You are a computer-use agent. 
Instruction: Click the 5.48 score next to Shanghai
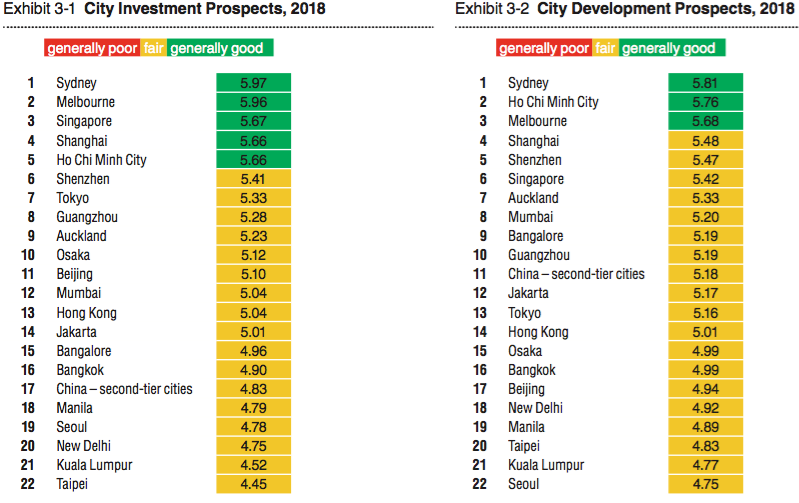705,141
